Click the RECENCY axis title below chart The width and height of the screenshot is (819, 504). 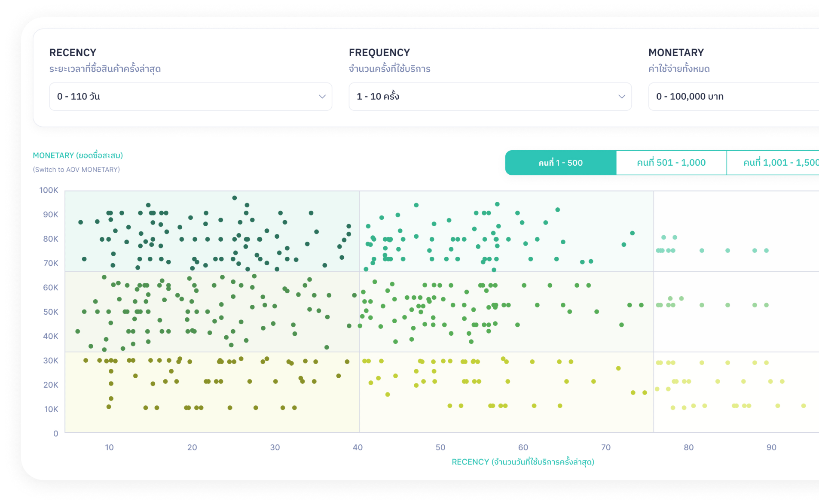pyautogui.click(x=523, y=462)
